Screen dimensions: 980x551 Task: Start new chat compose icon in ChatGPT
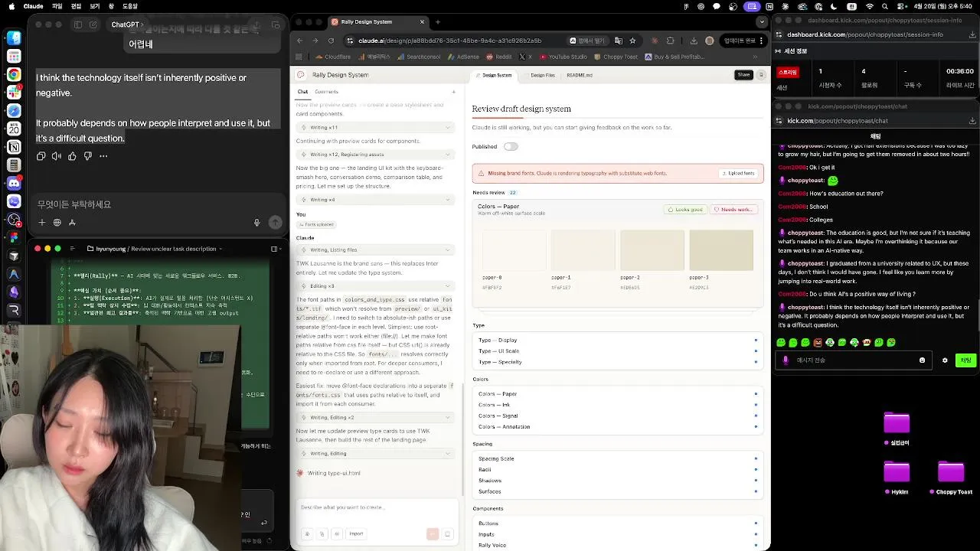tap(93, 24)
